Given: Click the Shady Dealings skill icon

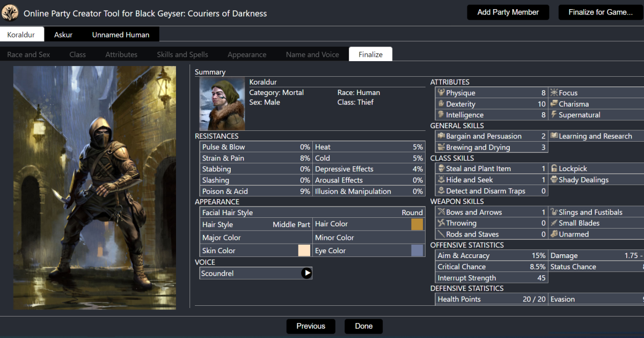Looking at the screenshot, I should click(554, 180).
